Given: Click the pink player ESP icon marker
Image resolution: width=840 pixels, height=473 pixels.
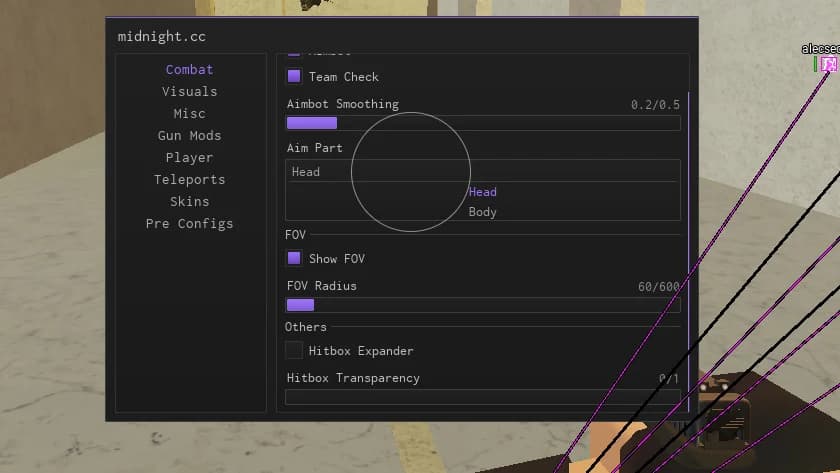Looking at the screenshot, I should (829, 64).
